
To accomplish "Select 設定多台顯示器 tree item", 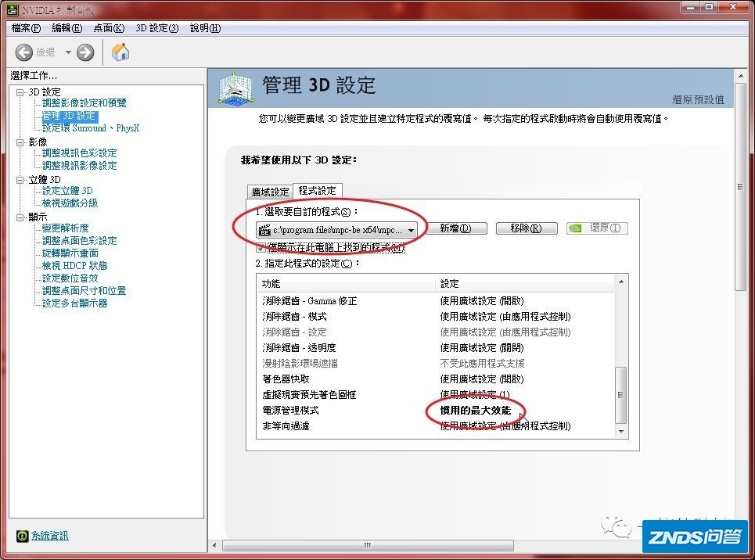I will pyautogui.click(x=74, y=303).
